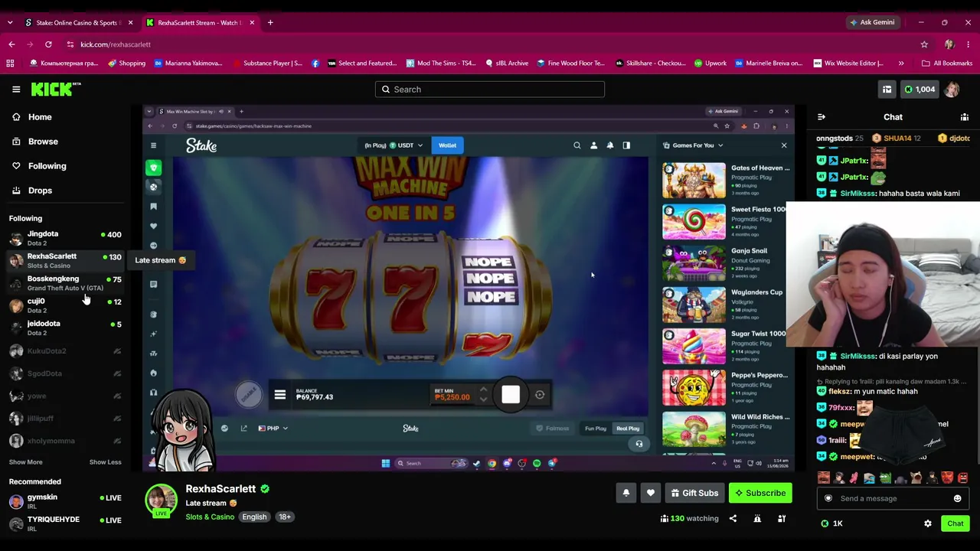Toggle the Fairness button
The height and width of the screenshot is (551, 980).
point(553,429)
